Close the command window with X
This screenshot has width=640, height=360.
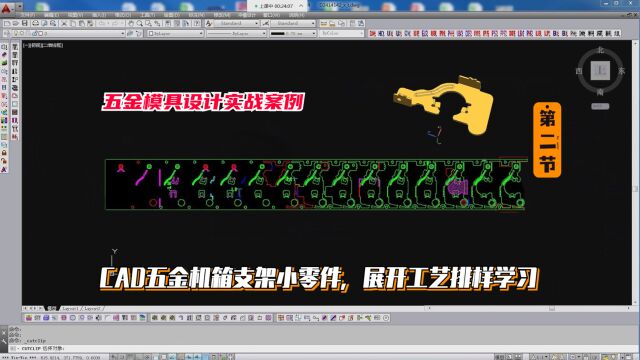[x=4, y=333]
